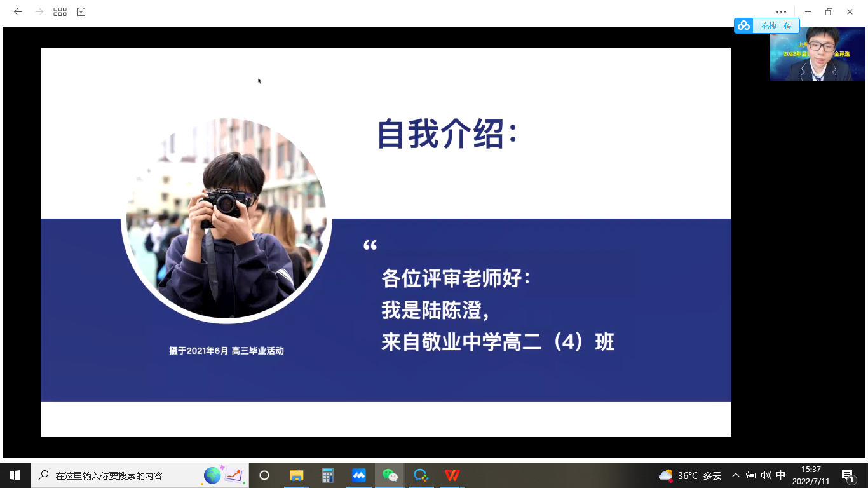Screen dimensions: 868x488
Task: Open the notification action center
Action: tap(848, 475)
